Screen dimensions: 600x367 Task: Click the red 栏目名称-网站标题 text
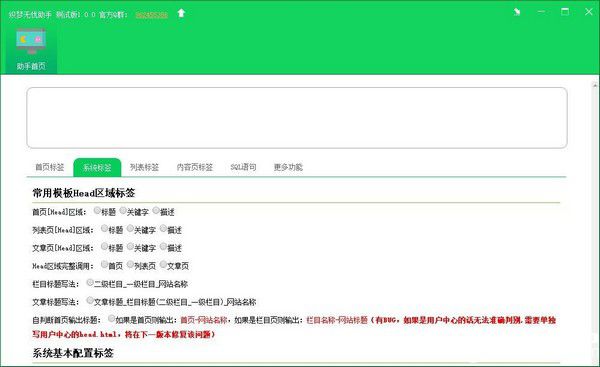click(337, 320)
